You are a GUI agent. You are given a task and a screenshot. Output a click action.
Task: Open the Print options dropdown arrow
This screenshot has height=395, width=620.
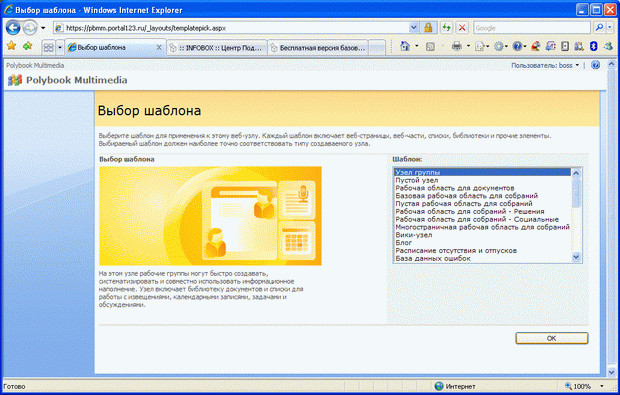point(468,47)
